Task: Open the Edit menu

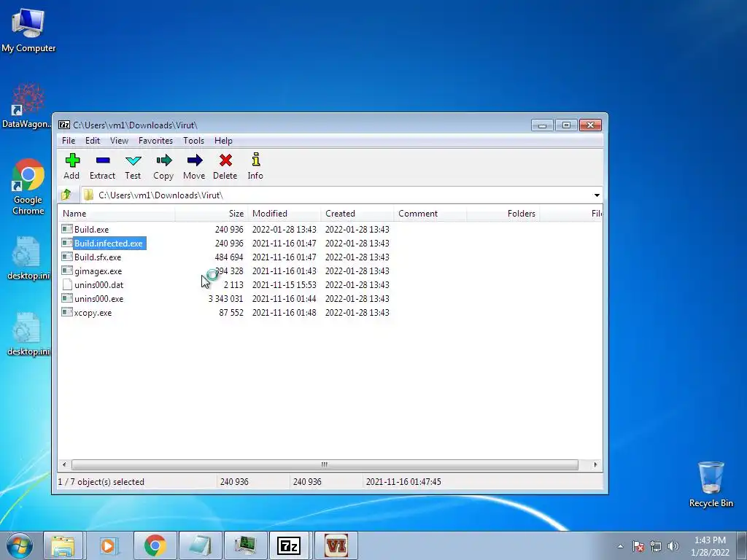Action: point(93,141)
